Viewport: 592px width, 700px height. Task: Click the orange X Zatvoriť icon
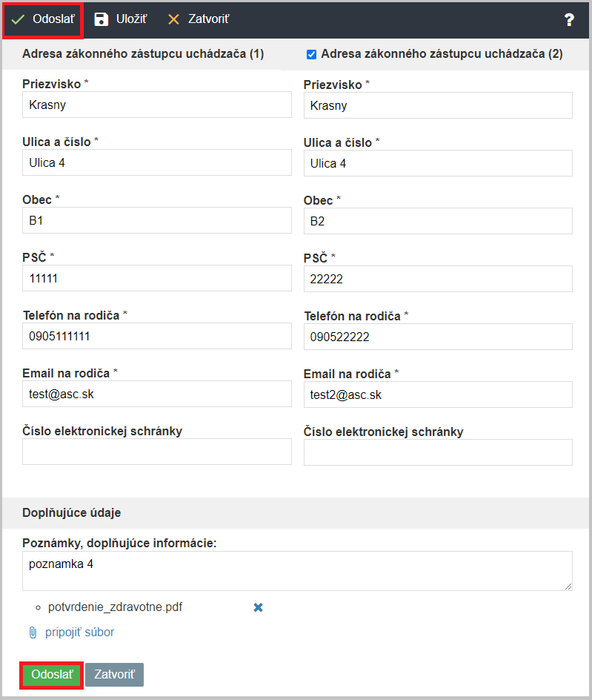[x=173, y=19]
